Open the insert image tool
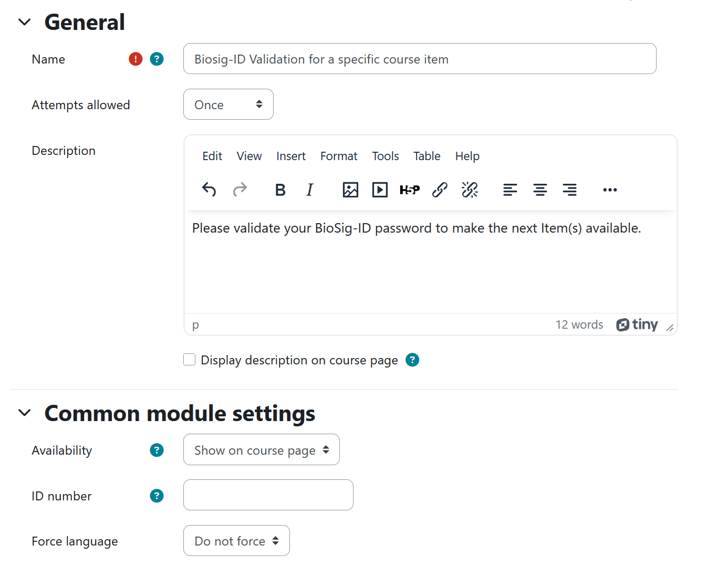728x566 pixels. point(350,190)
